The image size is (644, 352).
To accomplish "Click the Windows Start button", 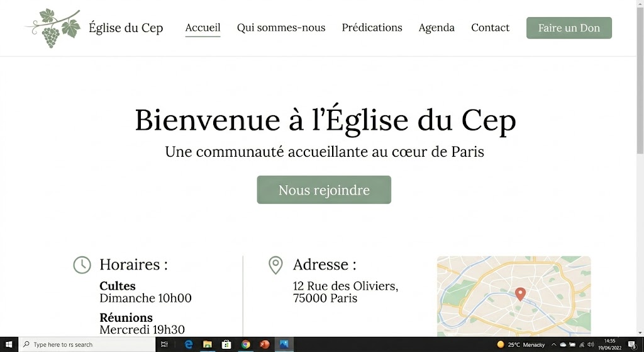I will (9, 344).
